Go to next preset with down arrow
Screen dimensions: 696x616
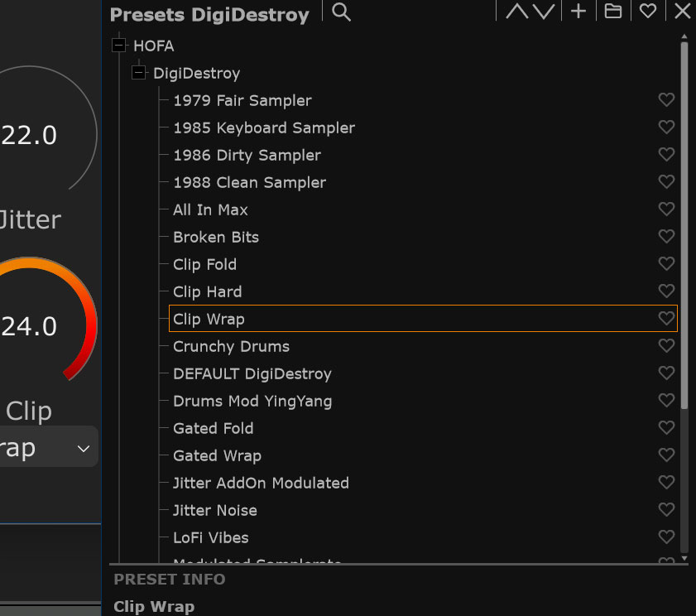pyautogui.click(x=544, y=12)
